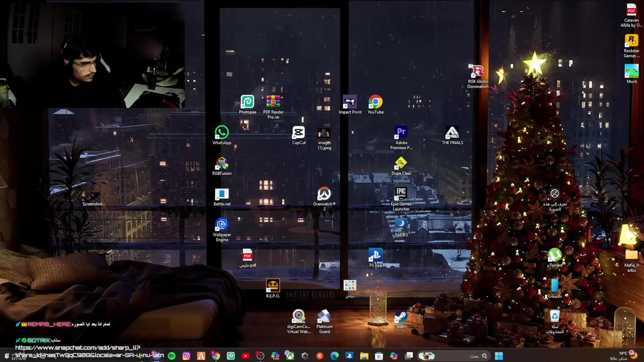This screenshot has height=362, width=644.
Task: Open File Explorer from the taskbar
Action: (x=364, y=356)
